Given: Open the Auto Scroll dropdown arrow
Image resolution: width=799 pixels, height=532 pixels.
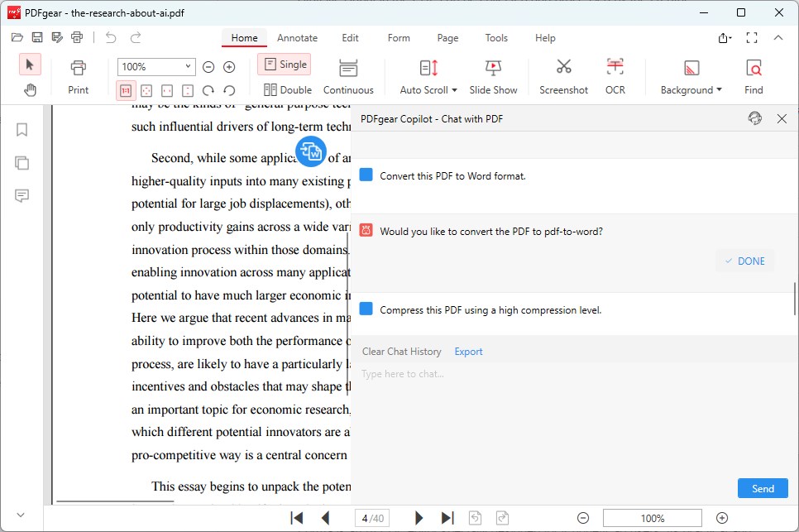Looking at the screenshot, I should click(x=454, y=90).
